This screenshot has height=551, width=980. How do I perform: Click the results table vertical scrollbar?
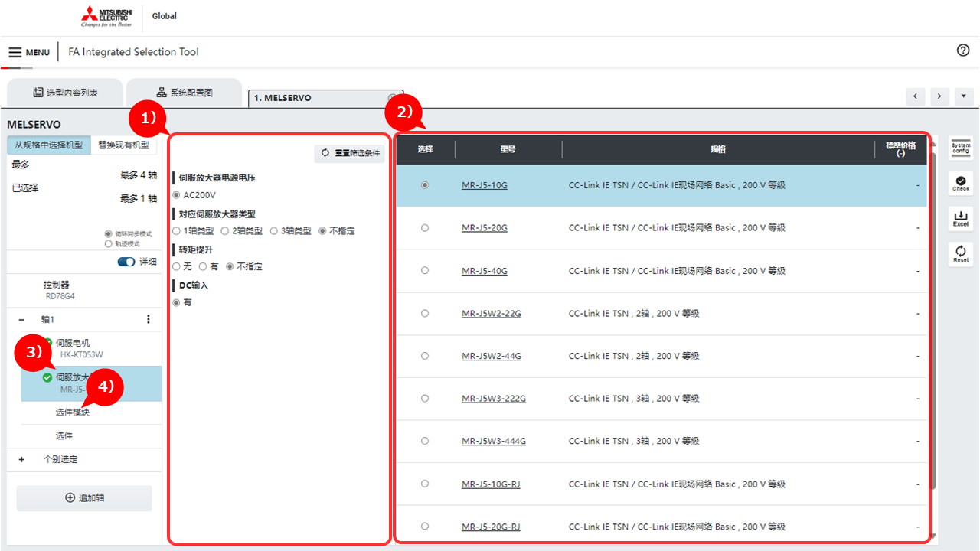tap(932, 321)
